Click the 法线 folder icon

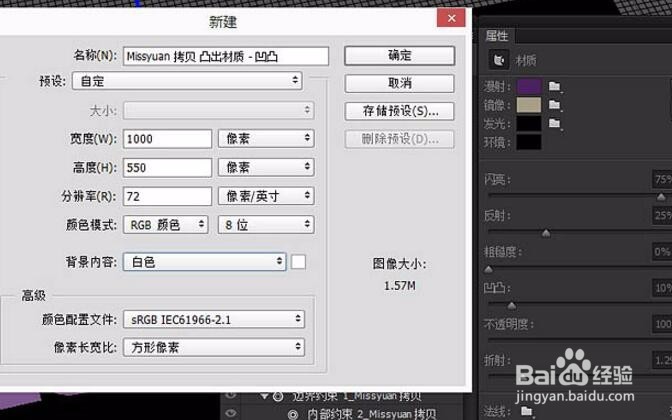point(527,411)
